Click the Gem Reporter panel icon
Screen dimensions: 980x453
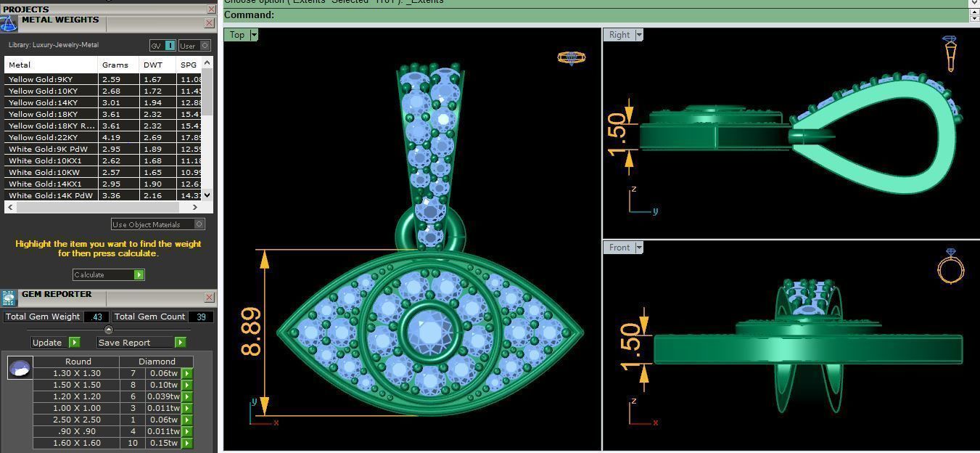9,298
